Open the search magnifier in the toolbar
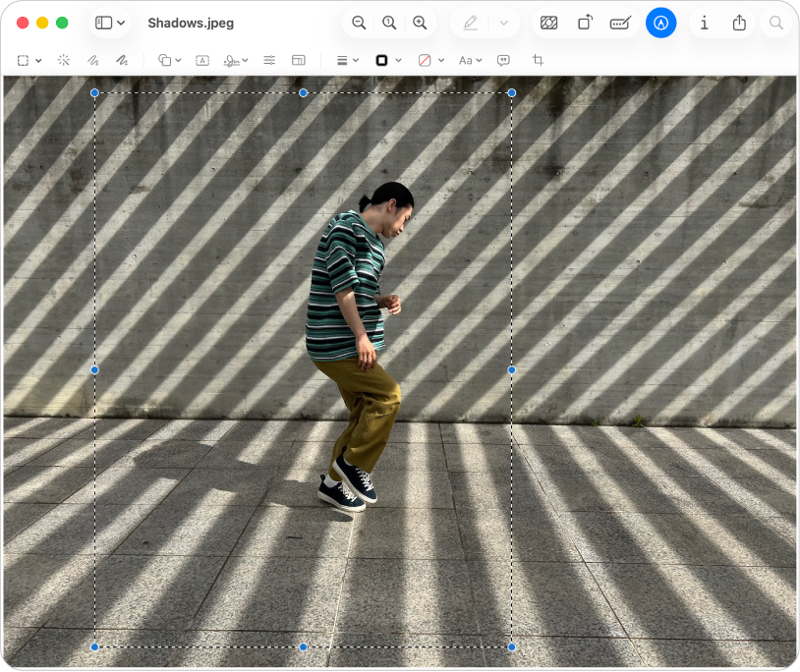Image resolution: width=800 pixels, height=672 pixels. (x=776, y=22)
